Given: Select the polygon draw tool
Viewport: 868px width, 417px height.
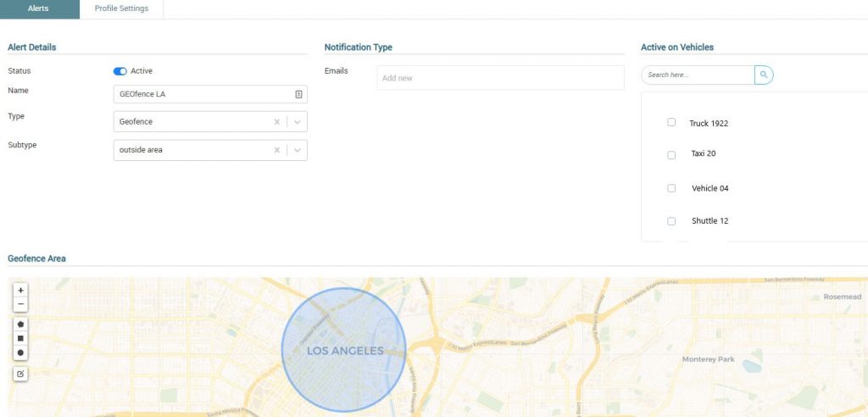Looking at the screenshot, I should click(x=21, y=324).
